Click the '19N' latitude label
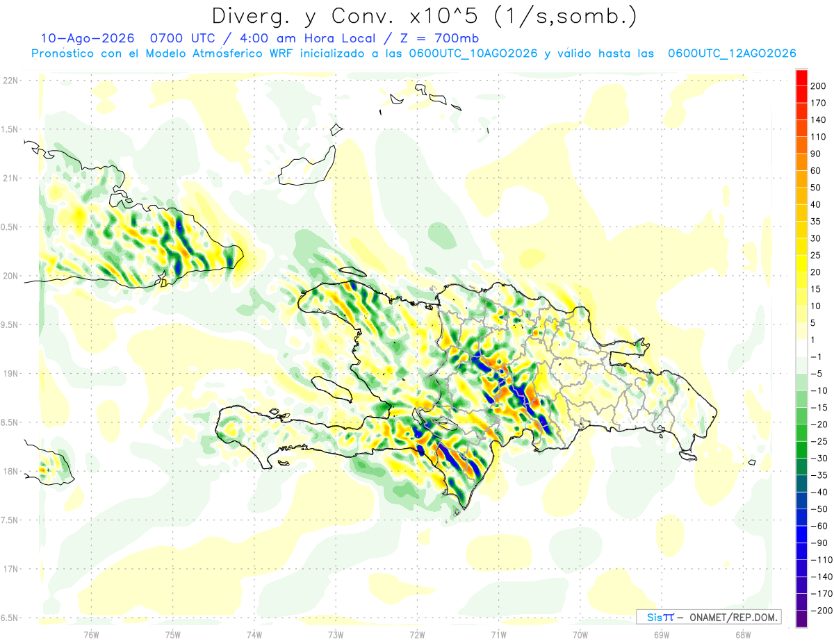The width and height of the screenshot is (834, 644). (x=10, y=374)
